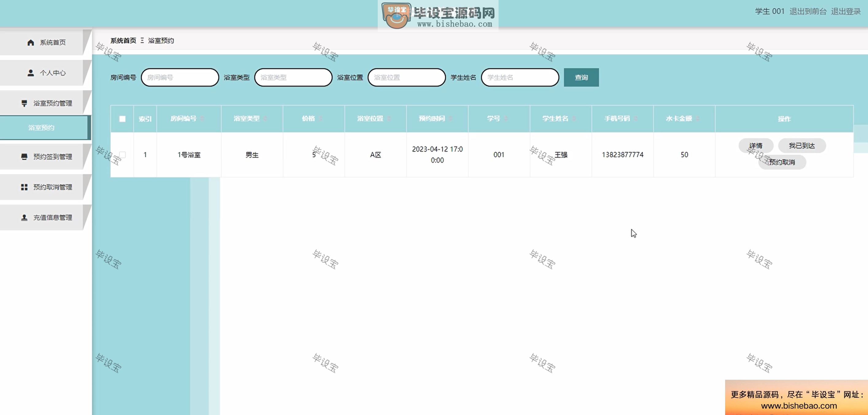Expand the 预约签到管理 sidebar menu

tap(46, 157)
